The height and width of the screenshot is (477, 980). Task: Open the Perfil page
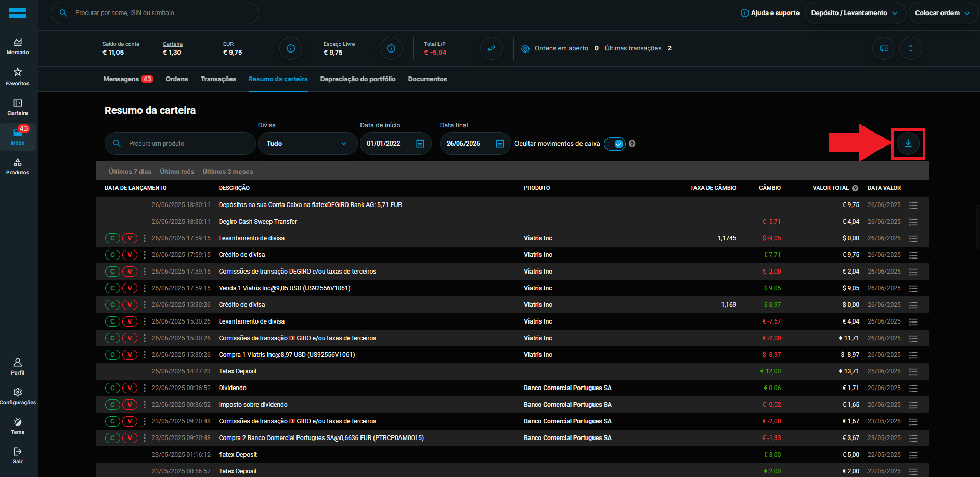pos(18,367)
